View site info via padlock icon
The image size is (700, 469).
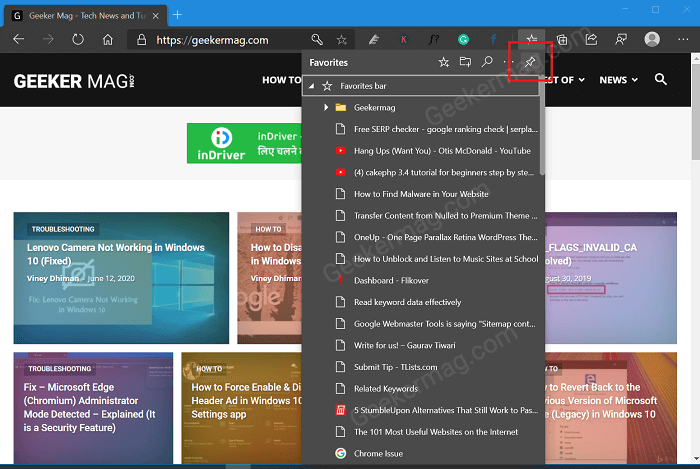[x=142, y=40]
